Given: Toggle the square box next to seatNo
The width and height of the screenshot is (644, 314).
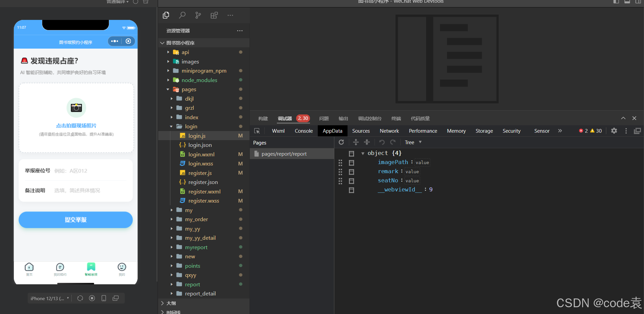Looking at the screenshot, I should click(352, 181).
